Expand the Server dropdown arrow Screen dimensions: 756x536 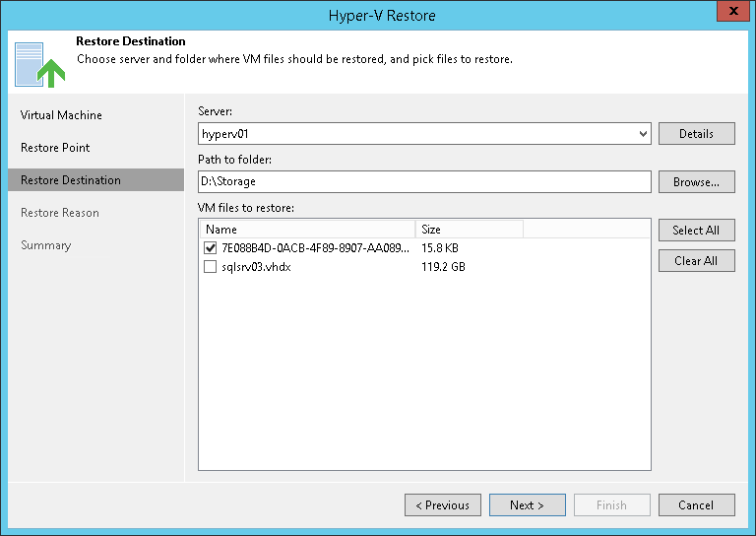tap(643, 133)
